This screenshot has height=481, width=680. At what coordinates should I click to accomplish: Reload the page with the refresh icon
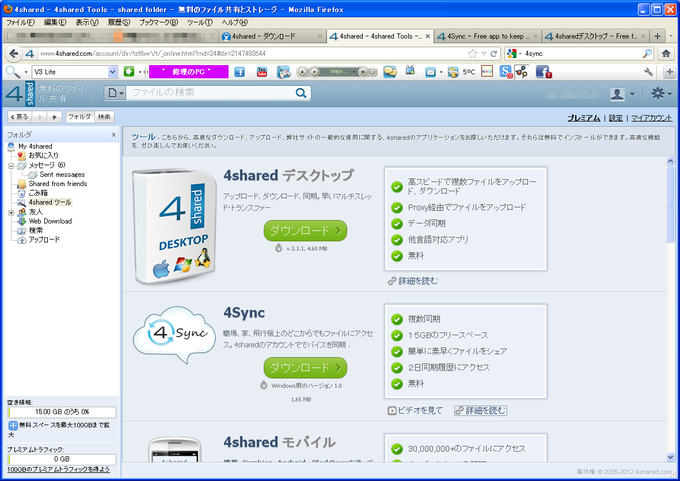point(494,54)
